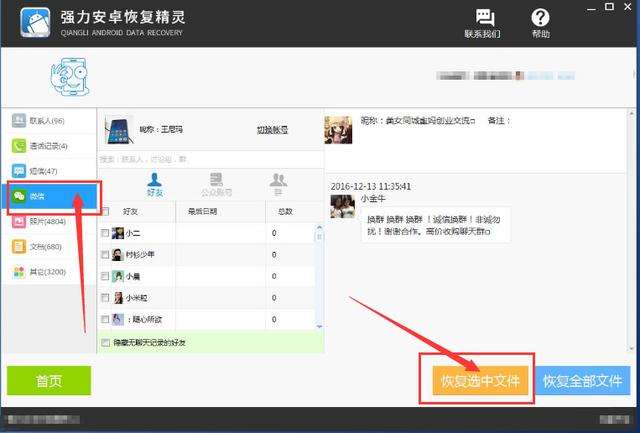Viewport: 640px width, 433px height.
Task: Open the 照片(4804) photos category
Action: [x=49, y=222]
